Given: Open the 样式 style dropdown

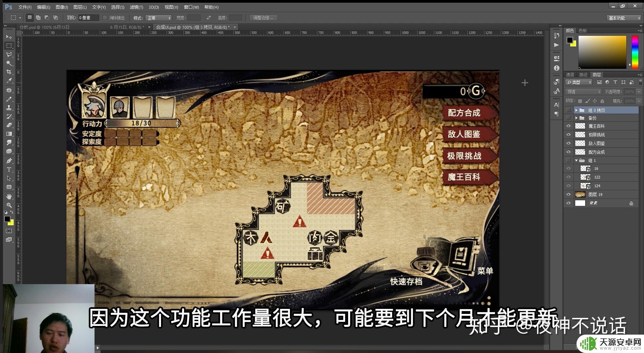Looking at the screenshot, I should coord(159,18).
